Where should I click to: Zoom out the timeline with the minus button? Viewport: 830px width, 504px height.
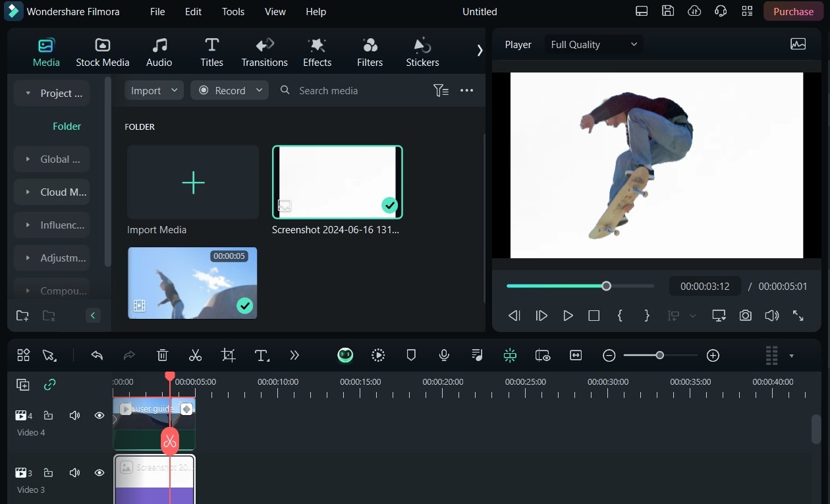point(609,355)
